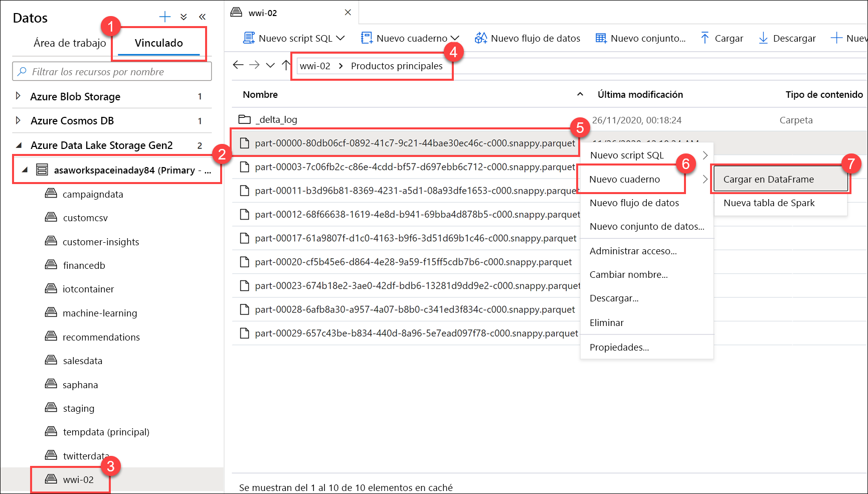Click file icon of part-00003 parquet

(245, 167)
